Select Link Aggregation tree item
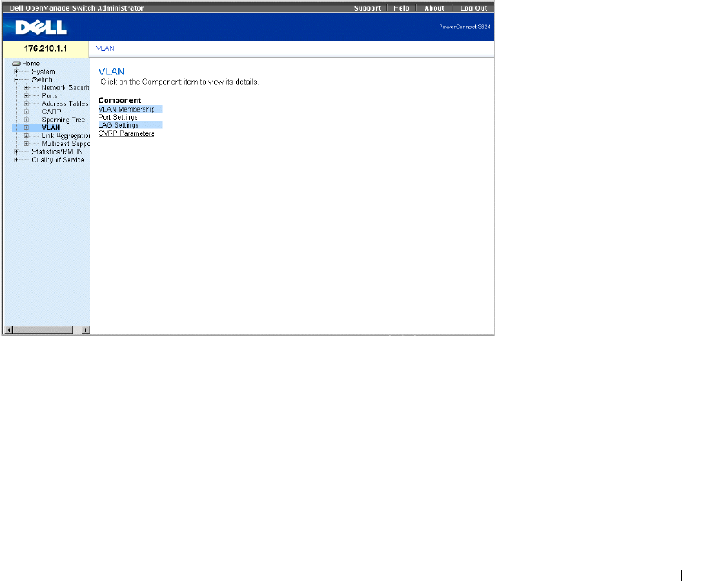 point(65,136)
